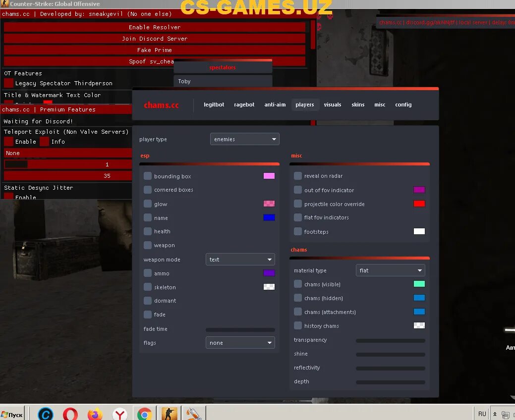This screenshot has width=515, height=420.
Task: Switch to the skins tab
Action: (358, 105)
